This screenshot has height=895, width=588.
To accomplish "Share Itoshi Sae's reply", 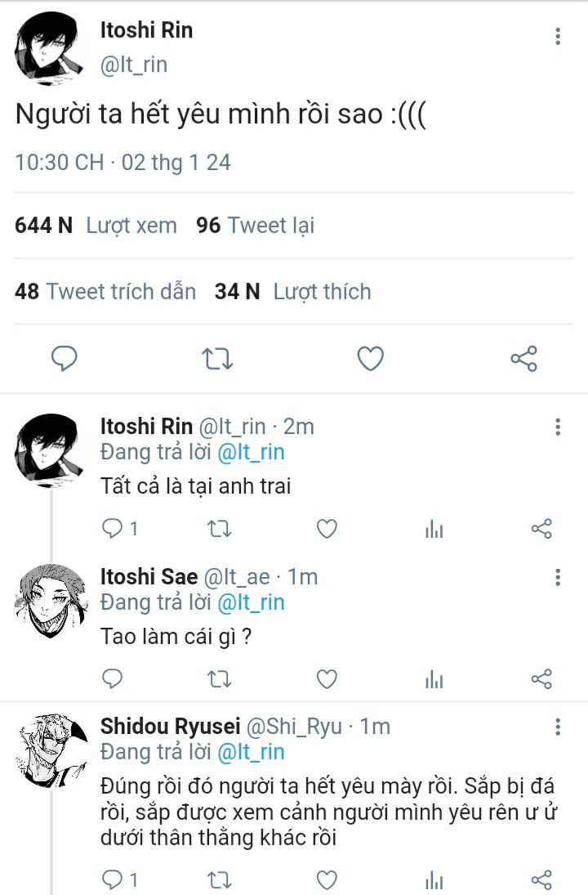I will coord(541,678).
